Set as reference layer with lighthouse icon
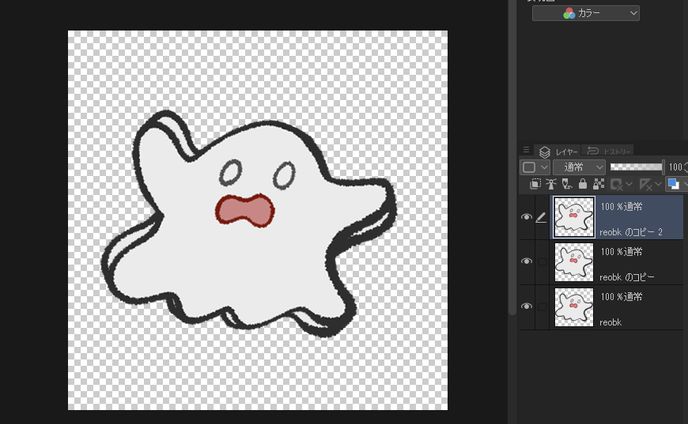 coord(551,184)
